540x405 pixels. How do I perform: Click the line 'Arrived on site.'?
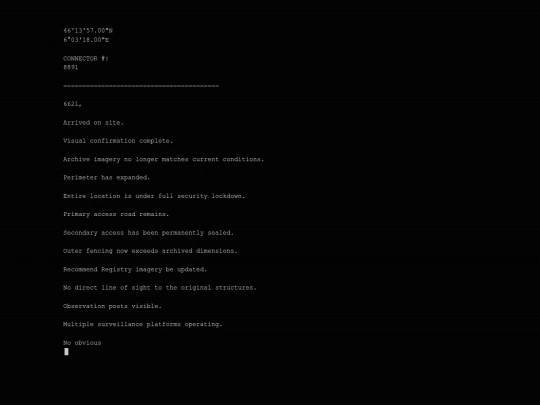click(93, 123)
